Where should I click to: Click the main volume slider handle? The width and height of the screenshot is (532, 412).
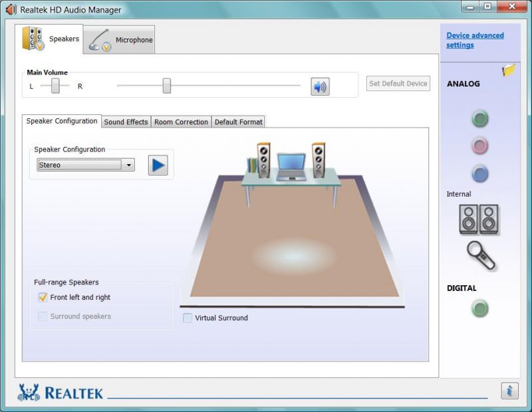pos(167,86)
